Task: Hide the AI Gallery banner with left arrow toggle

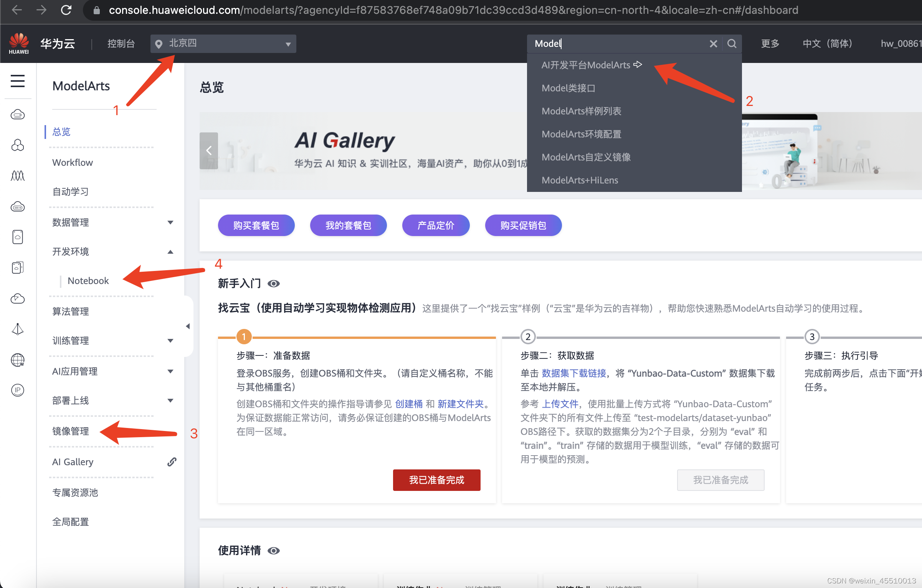Action: click(209, 150)
